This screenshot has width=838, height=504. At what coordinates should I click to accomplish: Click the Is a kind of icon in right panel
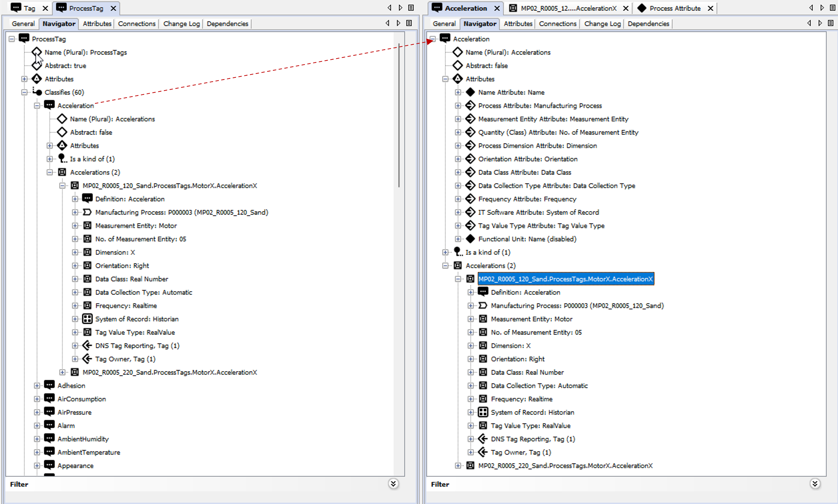pos(458,252)
